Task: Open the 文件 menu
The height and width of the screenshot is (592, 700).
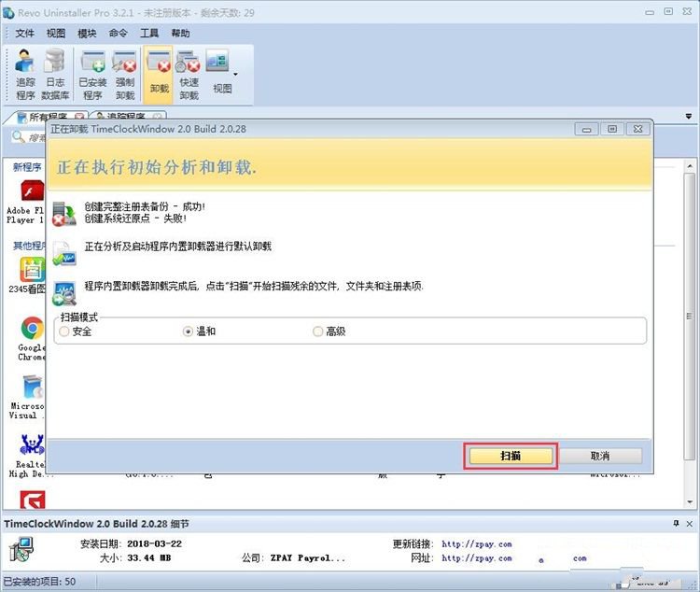Action: [24, 33]
